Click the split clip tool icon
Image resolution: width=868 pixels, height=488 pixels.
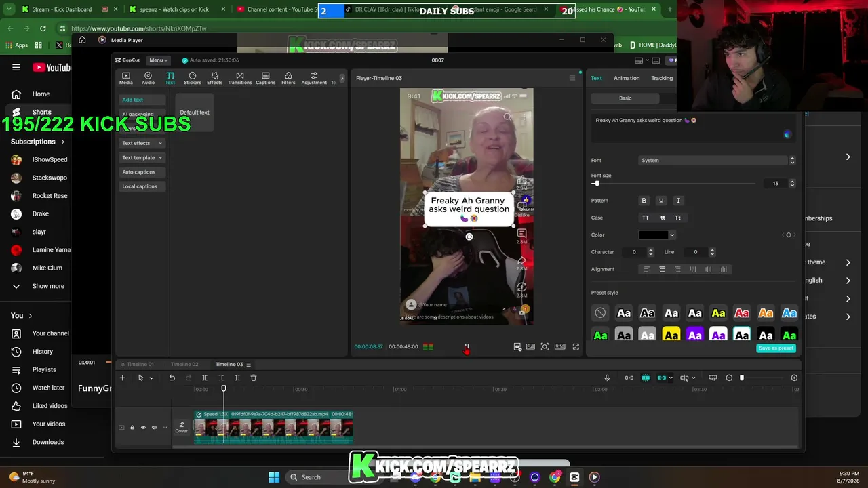[205, 378]
